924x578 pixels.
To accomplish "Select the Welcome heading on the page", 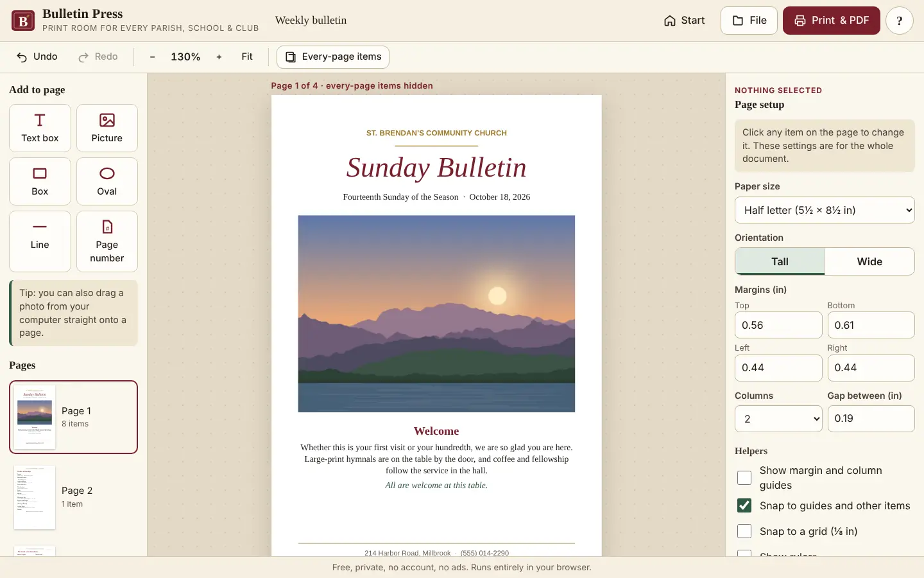I will [x=436, y=431].
